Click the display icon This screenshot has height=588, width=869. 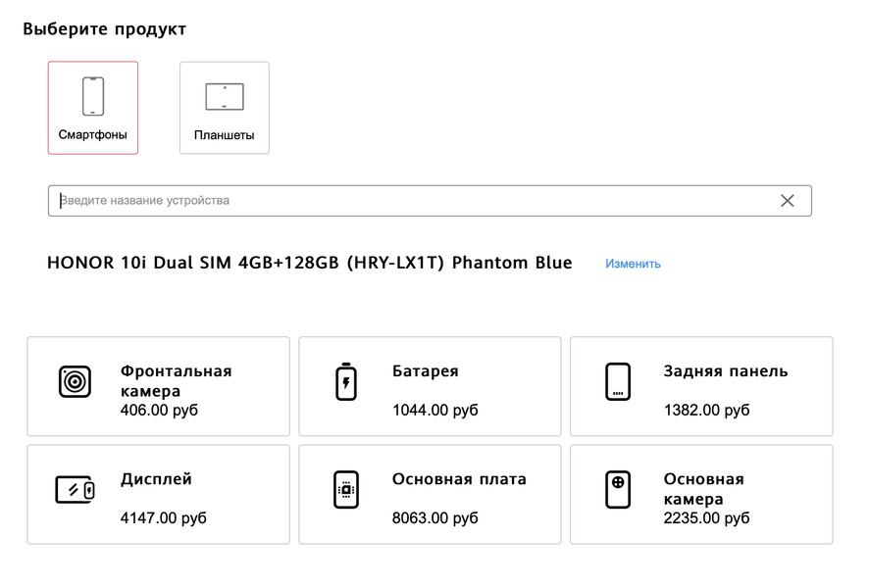75,489
